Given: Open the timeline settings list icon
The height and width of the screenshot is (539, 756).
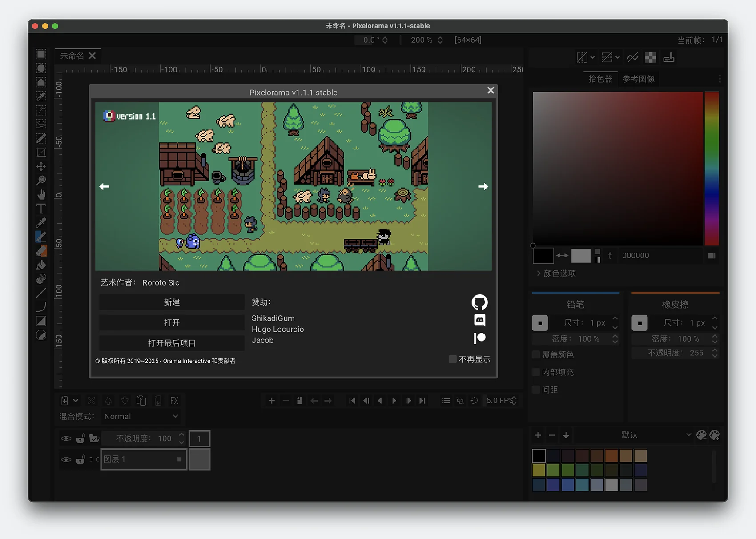Looking at the screenshot, I should pos(446,401).
